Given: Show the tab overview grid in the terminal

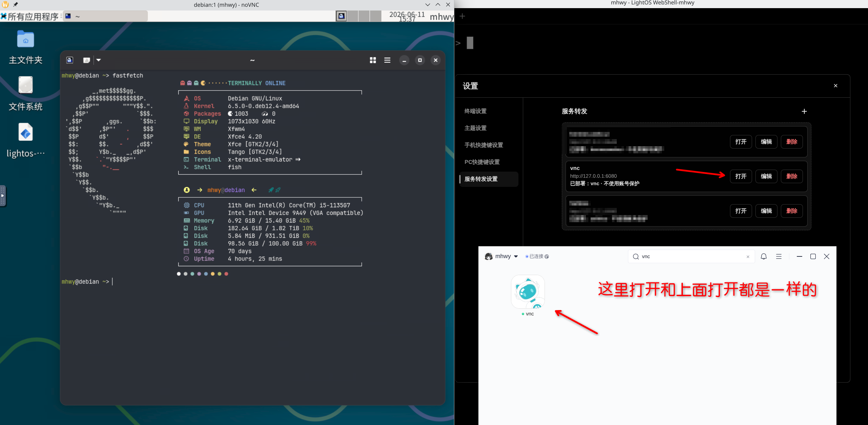Looking at the screenshot, I should coord(373,60).
